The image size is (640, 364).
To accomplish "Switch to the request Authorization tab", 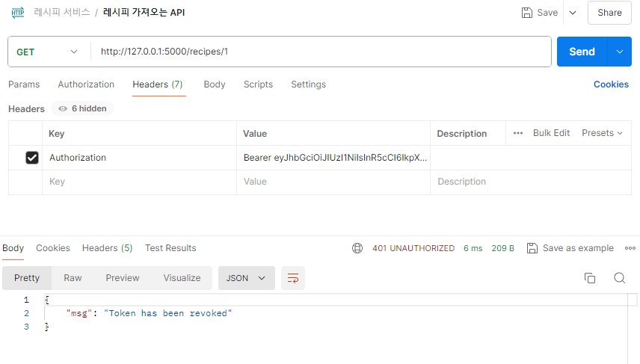I will pos(86,84).
